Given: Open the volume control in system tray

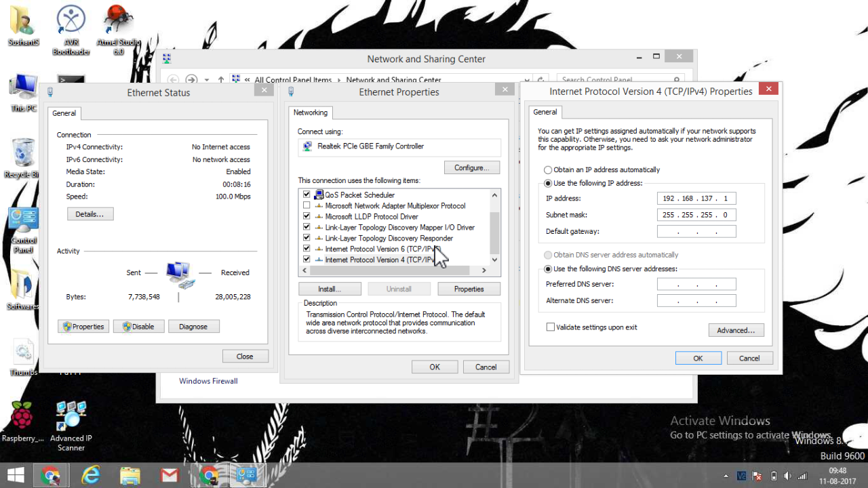Looking at the screenshot, I should point(787,475).
